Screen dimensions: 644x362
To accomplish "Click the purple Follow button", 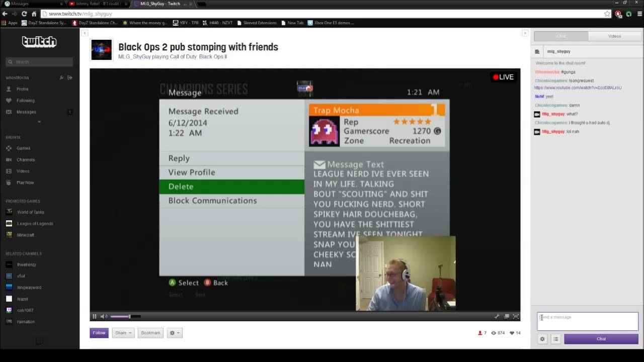I will point(99,333).
